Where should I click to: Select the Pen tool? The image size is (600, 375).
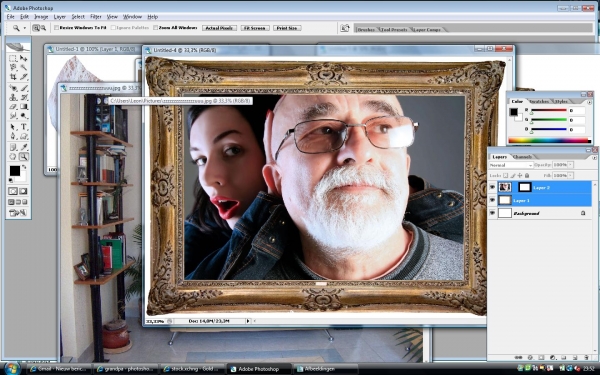(13, 136)
